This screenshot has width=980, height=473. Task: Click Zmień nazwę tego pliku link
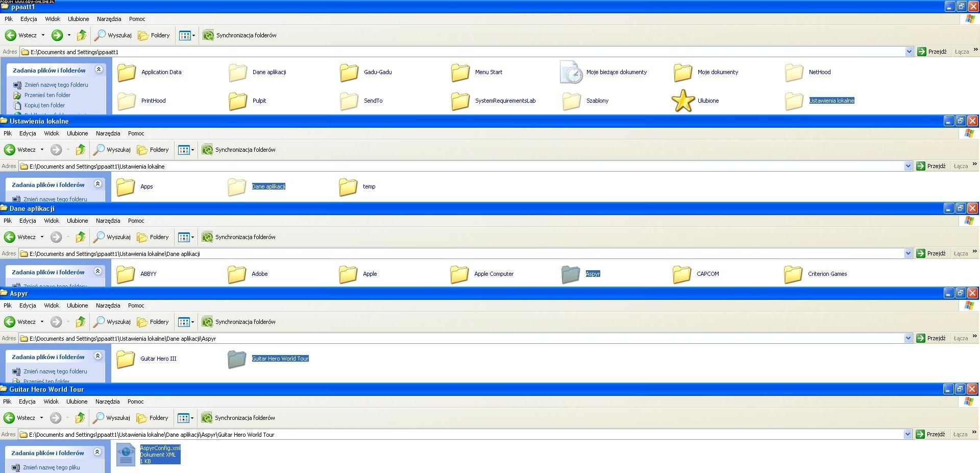(46, 467)
